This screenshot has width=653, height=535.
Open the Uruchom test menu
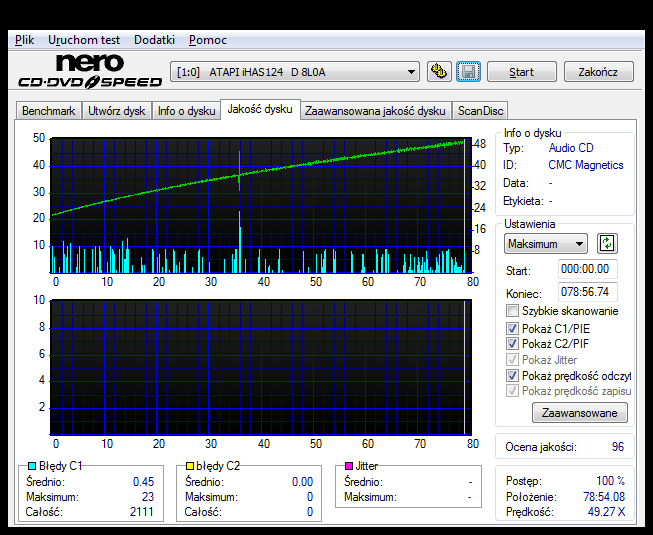click(84, 40)
